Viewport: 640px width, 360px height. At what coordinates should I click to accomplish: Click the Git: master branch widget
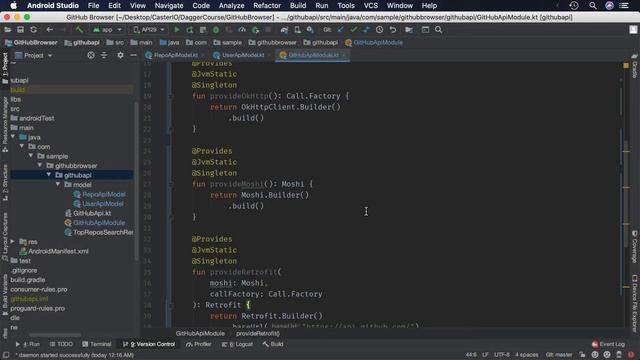pyautogui.click(x=559, y=355)
